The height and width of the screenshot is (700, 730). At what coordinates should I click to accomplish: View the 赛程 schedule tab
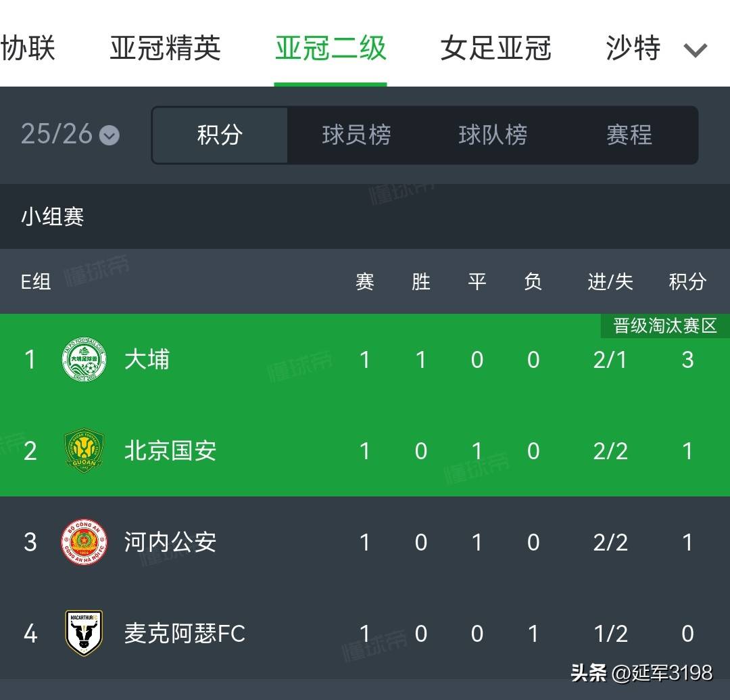[629, 135]
